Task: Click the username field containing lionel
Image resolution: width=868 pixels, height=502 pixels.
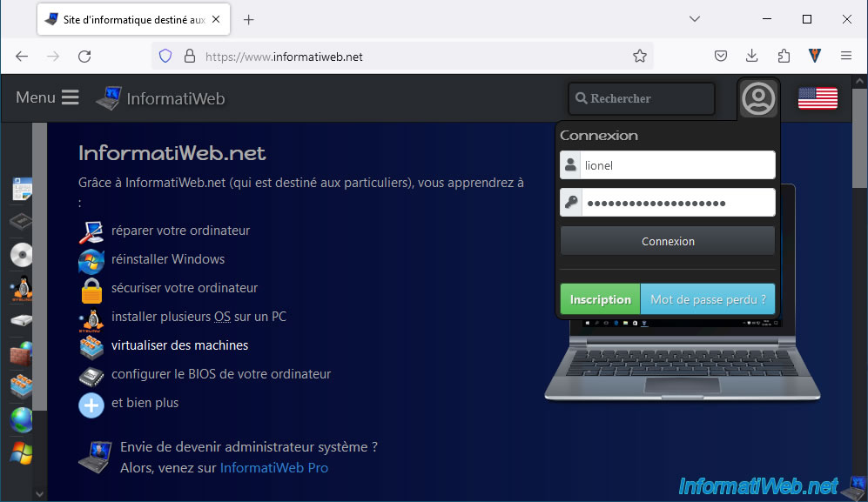Action: click(668, 165)
